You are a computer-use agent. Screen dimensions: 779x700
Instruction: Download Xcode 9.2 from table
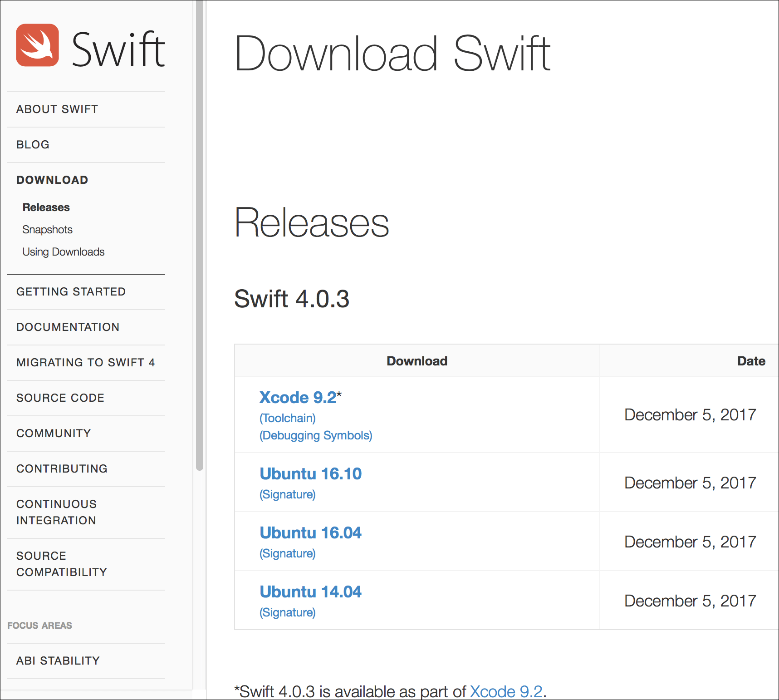(x=298, y=398)
